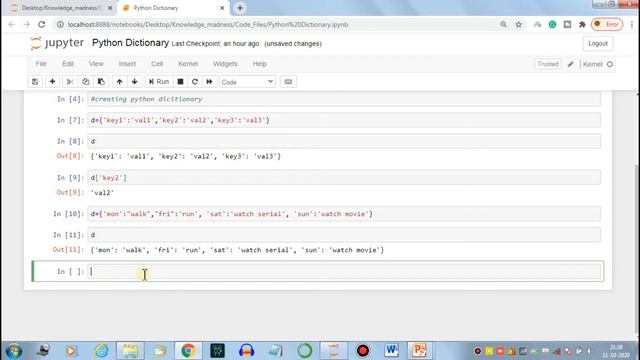
Task: Open the command palette keyboard icon
Action: (x=288, y=82)
